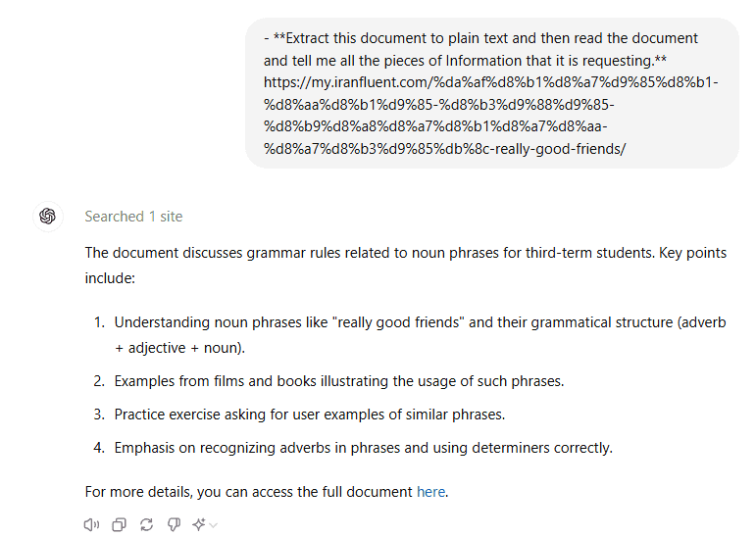Image resolution: width=756 pixels, height=537 pixels.
Task: Select list item 'Examples from films and books'
Action: click(339, 381)
